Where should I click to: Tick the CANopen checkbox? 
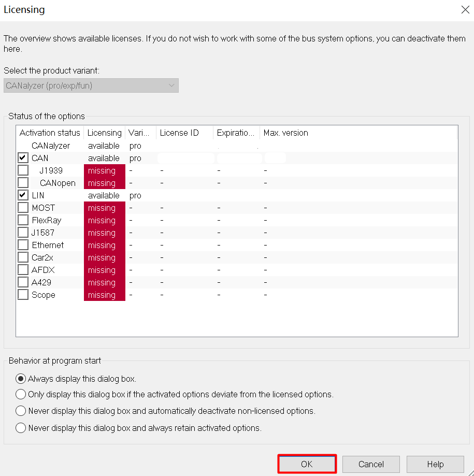pyautogui.click(x=23, y=183)
